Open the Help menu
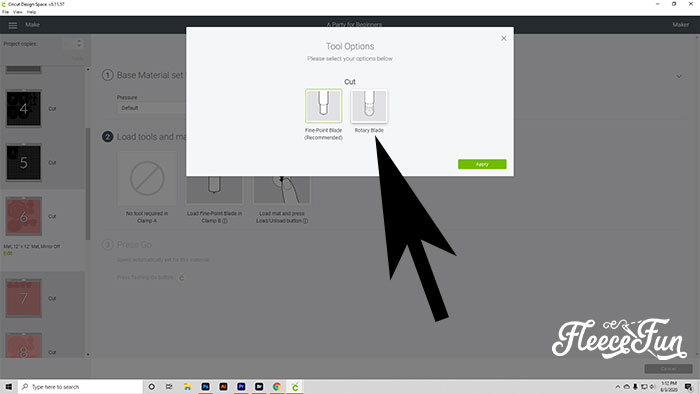This screenshot has height=394, width=700. pos(31,12)
